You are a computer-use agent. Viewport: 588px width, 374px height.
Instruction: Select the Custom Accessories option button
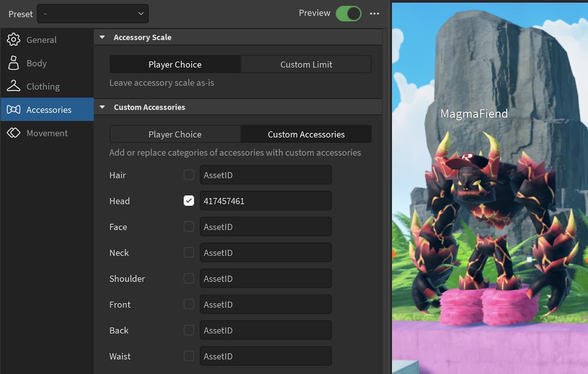[x=306, y=134]
